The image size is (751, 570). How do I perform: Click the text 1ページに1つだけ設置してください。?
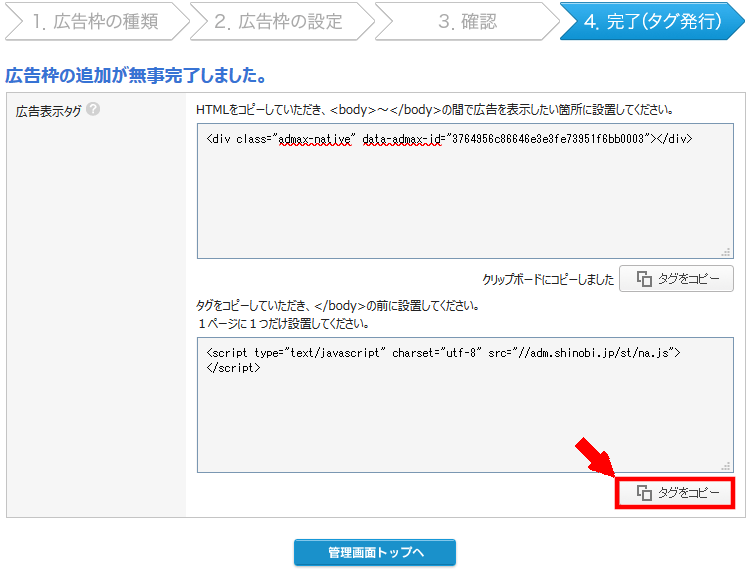point(283,324)
